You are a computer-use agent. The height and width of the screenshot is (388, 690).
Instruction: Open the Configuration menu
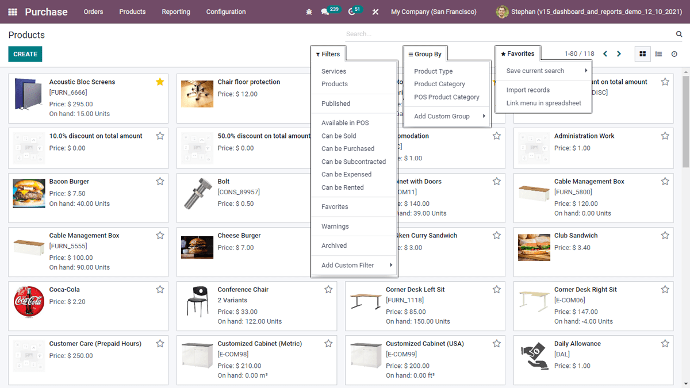point(226,12)
